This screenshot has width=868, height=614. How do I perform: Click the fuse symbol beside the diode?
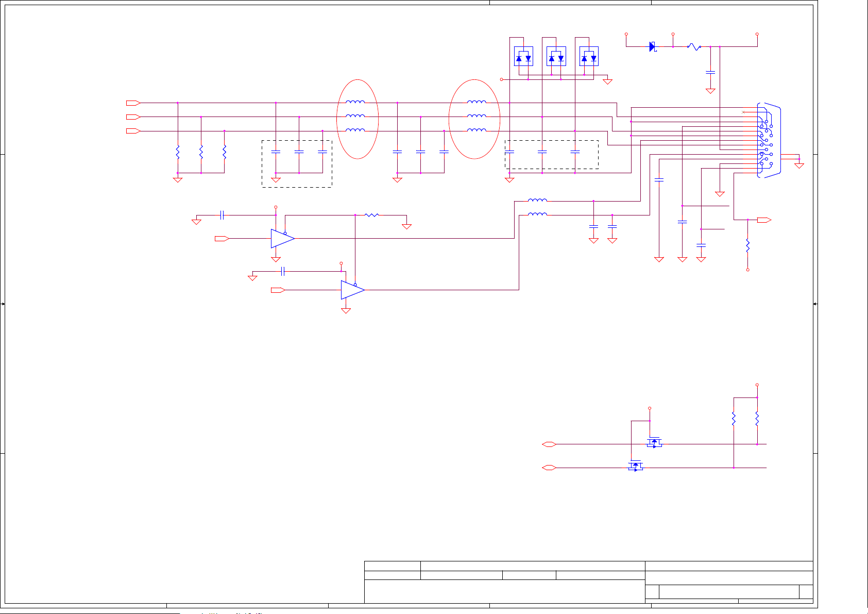click(694, 47)
